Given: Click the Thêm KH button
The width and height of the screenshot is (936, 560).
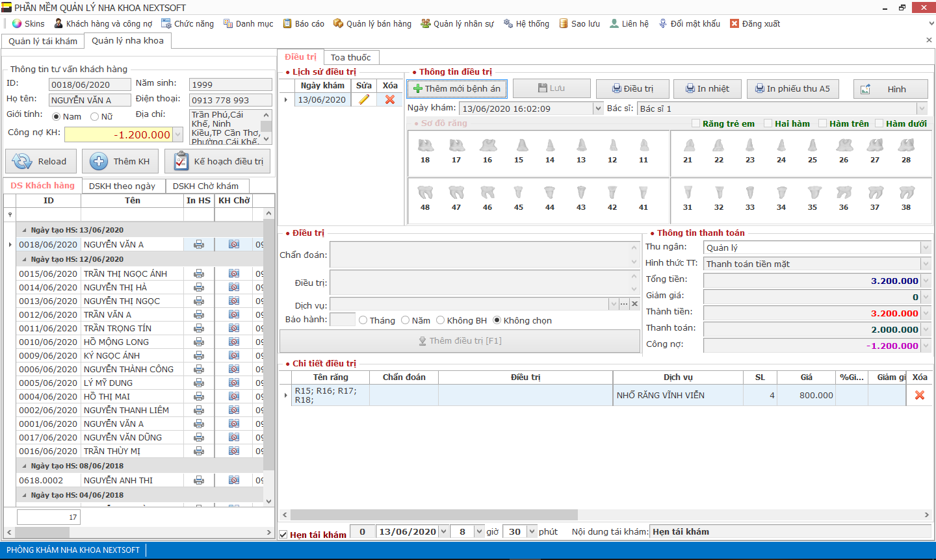Looking at the screenshot, I should tap(120, 161).
